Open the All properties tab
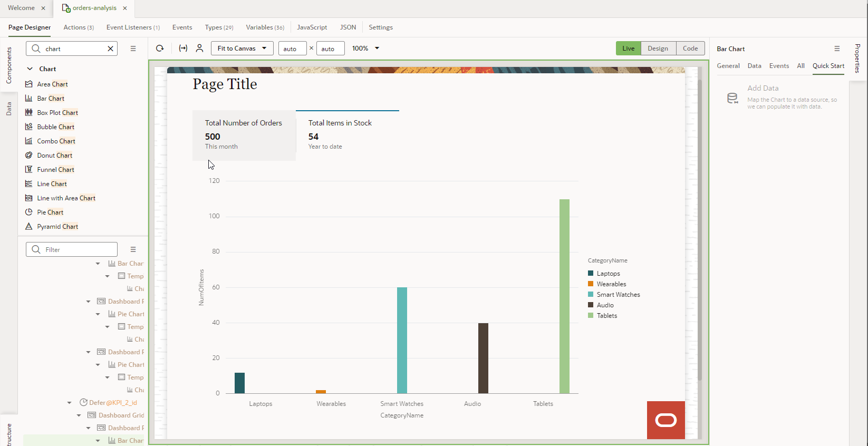The width and height of the screenshot is (868, 446). tap(801, 66)
